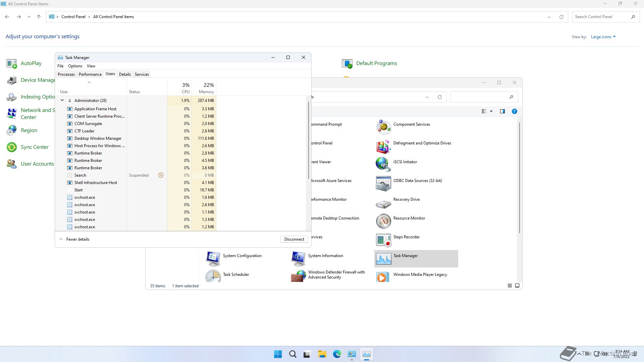
Task: Open the System Configuration icon
Action: 213,259
